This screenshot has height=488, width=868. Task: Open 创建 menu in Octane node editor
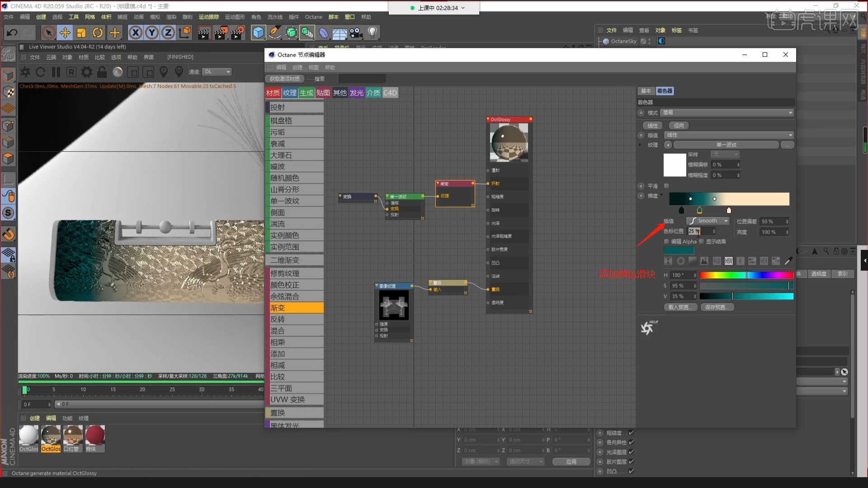297,67
